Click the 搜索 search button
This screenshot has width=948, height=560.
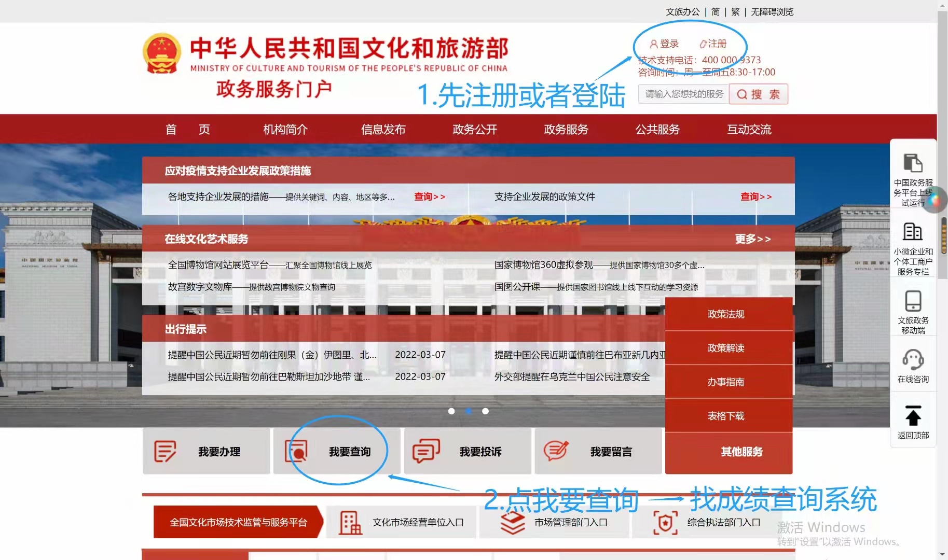click(758, 94)
